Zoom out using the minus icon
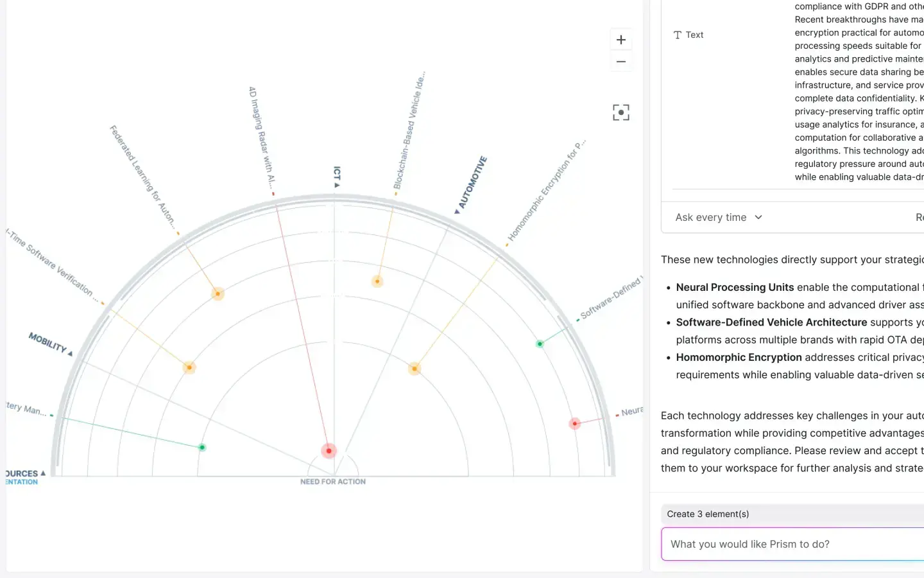Image resolution: width=924 pixels, height=578 pixels. pos(620,61)
